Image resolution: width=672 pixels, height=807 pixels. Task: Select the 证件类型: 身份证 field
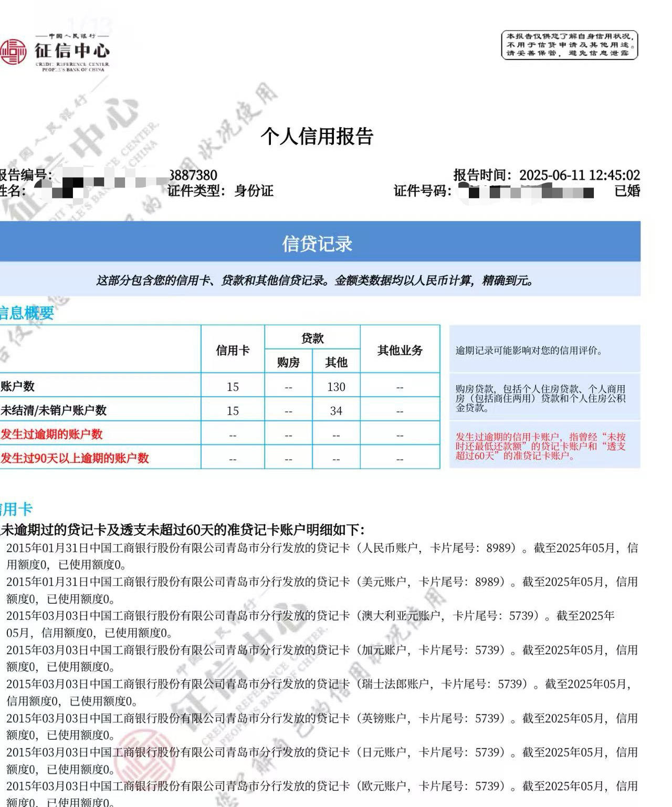[220, 191]
